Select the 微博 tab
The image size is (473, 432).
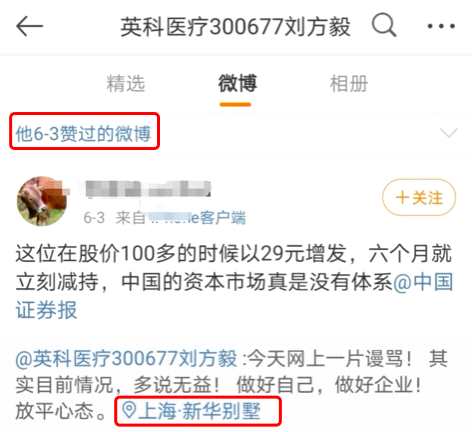click(x=238, y=83)
